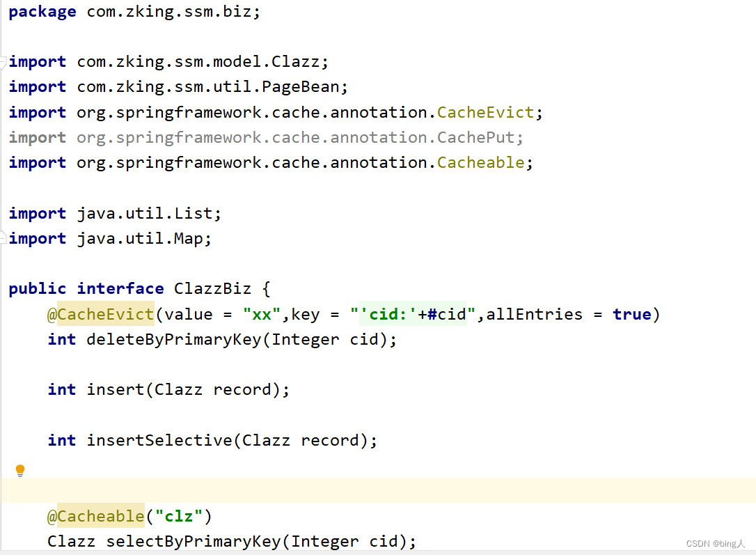
Task: Select the highlighted @Cacheable annotation
Action: (x=96, y=516)
